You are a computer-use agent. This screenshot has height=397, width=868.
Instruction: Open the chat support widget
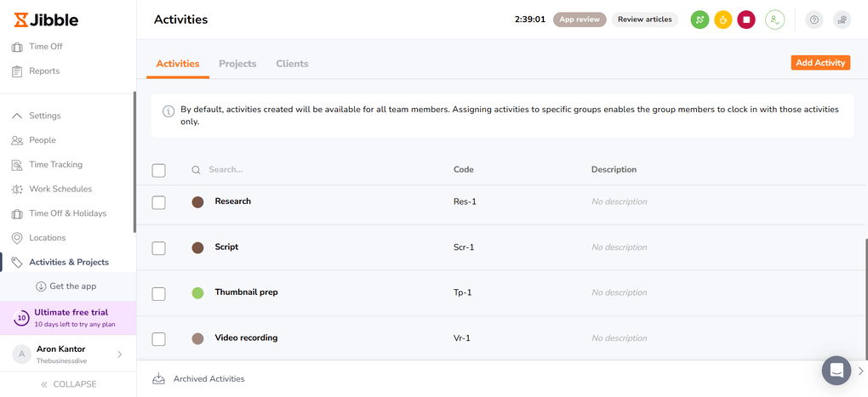(x=837, y=371)
